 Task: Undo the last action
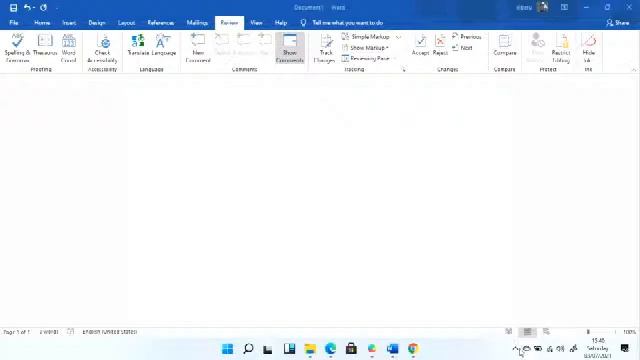pyautogui.click(x=27, y=7)
